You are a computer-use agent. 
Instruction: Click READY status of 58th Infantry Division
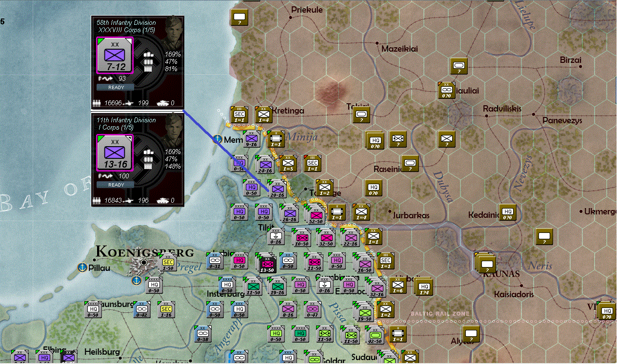[x=116, y=87]
